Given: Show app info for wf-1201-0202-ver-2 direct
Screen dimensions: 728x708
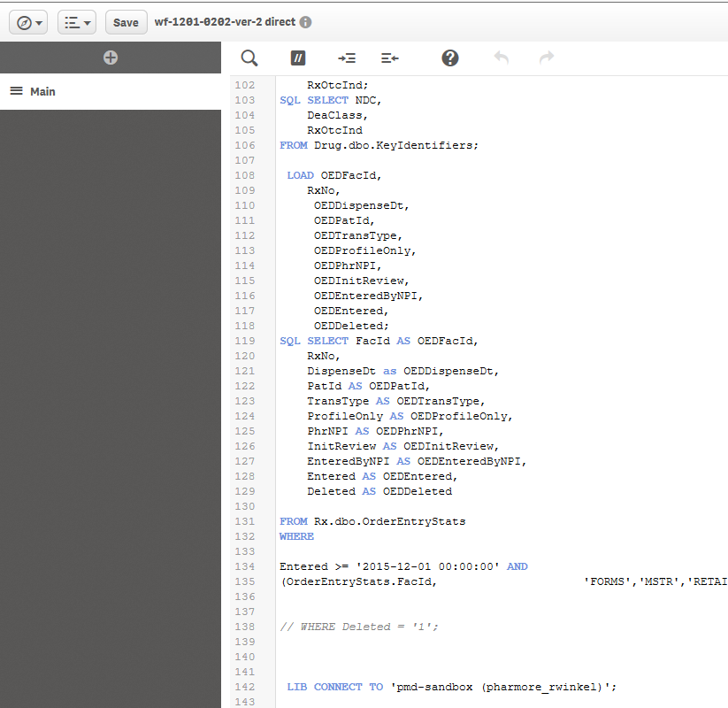Looking at the screenshot, I should point(305,22).
